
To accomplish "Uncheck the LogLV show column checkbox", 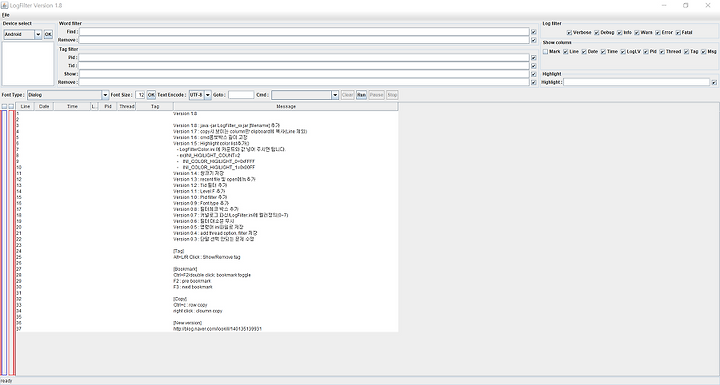I will [x=623, y=52].
